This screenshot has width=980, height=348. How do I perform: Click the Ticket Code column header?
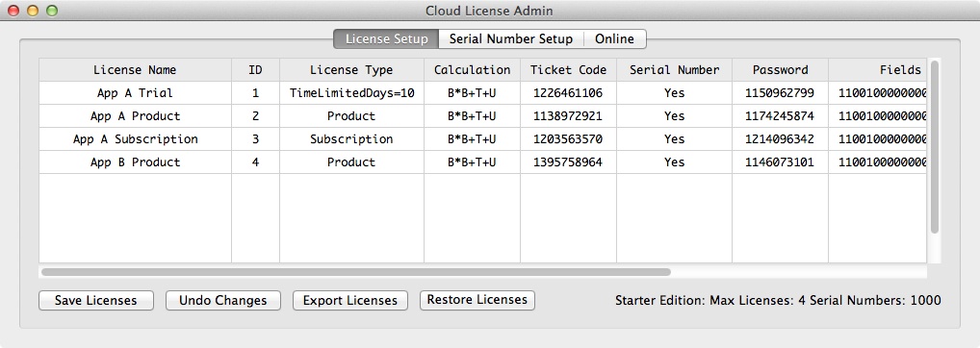coord(568,70)
